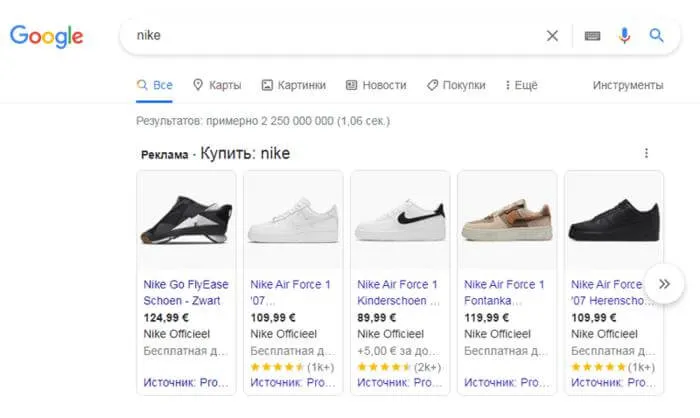Go to Google homepage via logo
Viewport: 700px width, 418px height.
coord(46,37)
